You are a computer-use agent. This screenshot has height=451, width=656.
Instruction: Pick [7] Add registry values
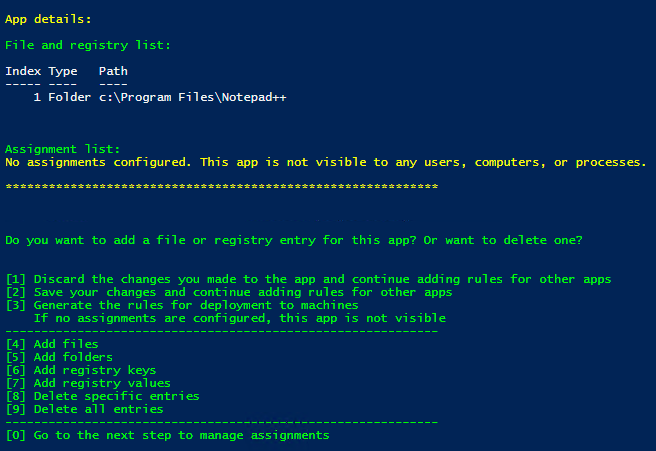(88, 383)
